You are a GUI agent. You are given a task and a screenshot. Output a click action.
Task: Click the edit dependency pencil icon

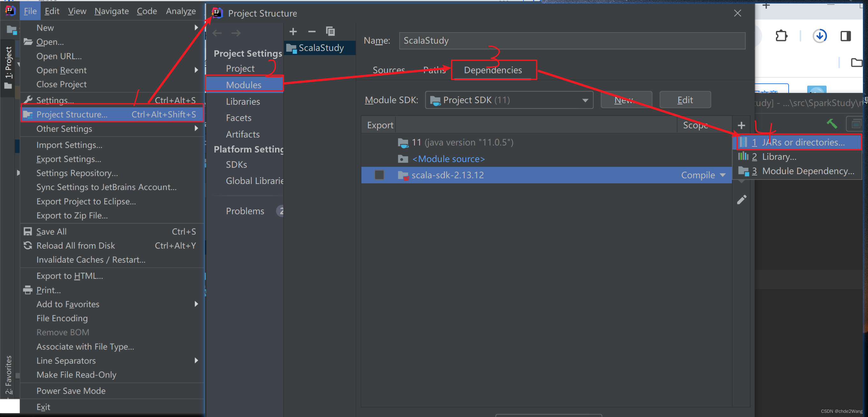[x=741, y=200]
